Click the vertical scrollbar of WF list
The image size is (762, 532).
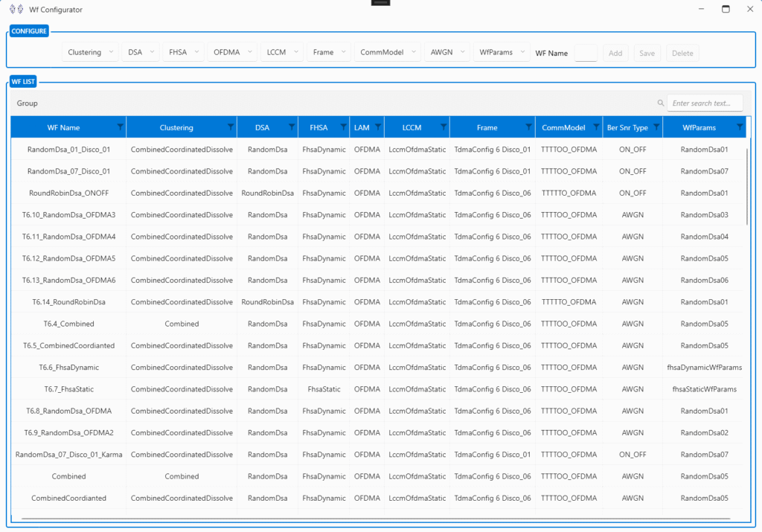click(x=746, y=187)
